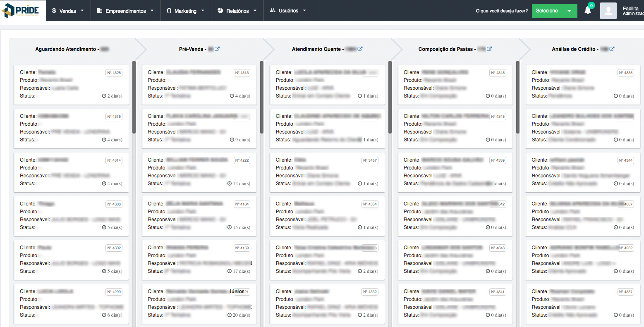Open the Marketing menu
644x327 pixels.
click(x=185, y=11)
